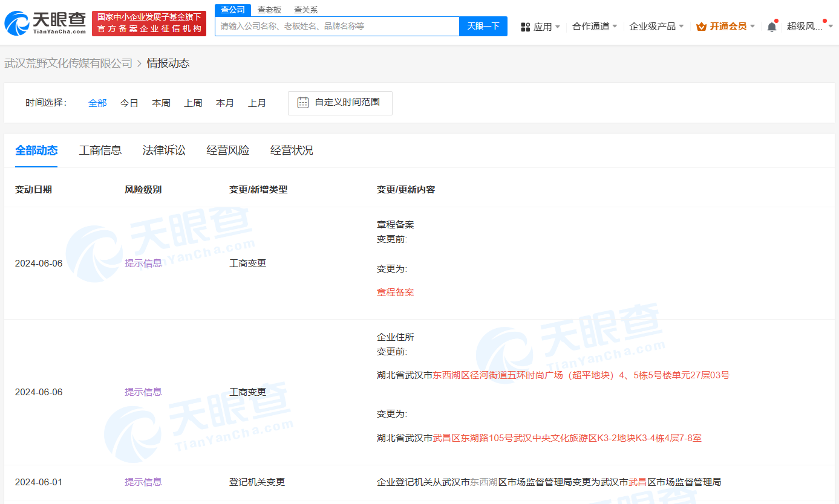
Task: Filter by 本月 time range
Action: 225,103
